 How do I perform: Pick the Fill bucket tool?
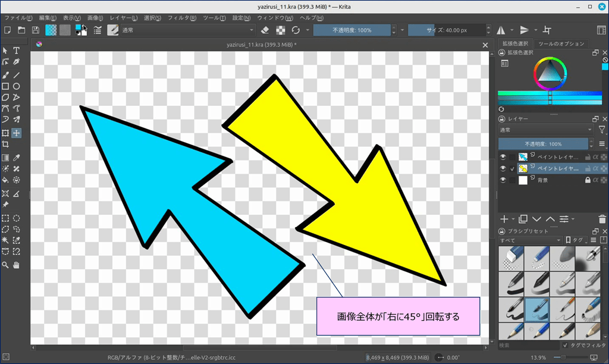[x=5, y=180]
